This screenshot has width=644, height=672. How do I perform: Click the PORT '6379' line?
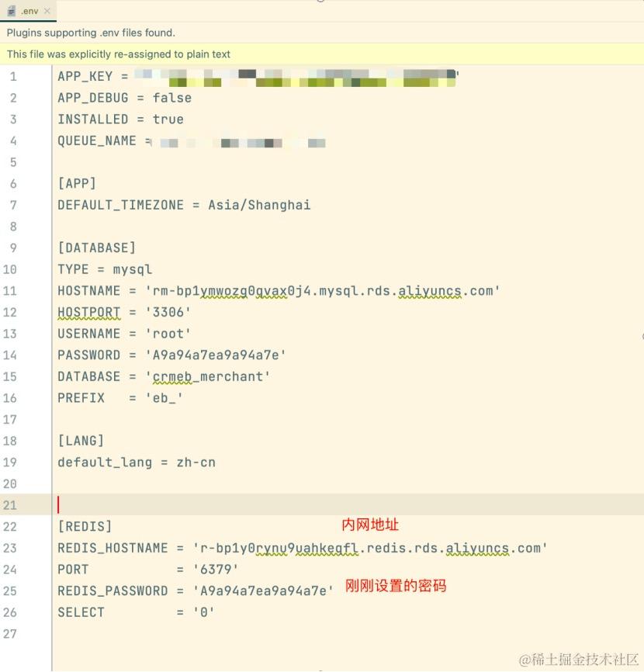pos(148,570)
